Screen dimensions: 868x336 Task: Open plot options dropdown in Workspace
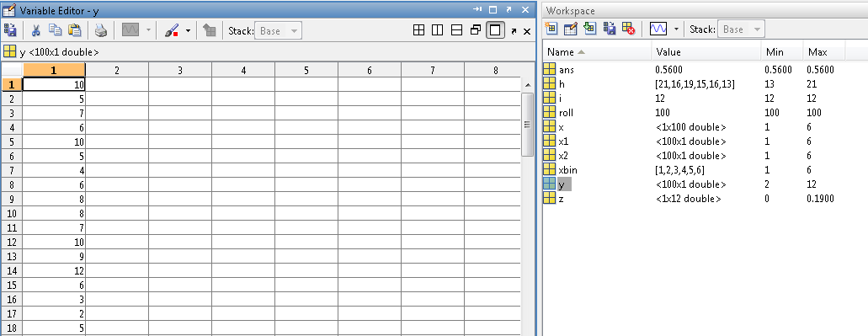click(676, 29)
